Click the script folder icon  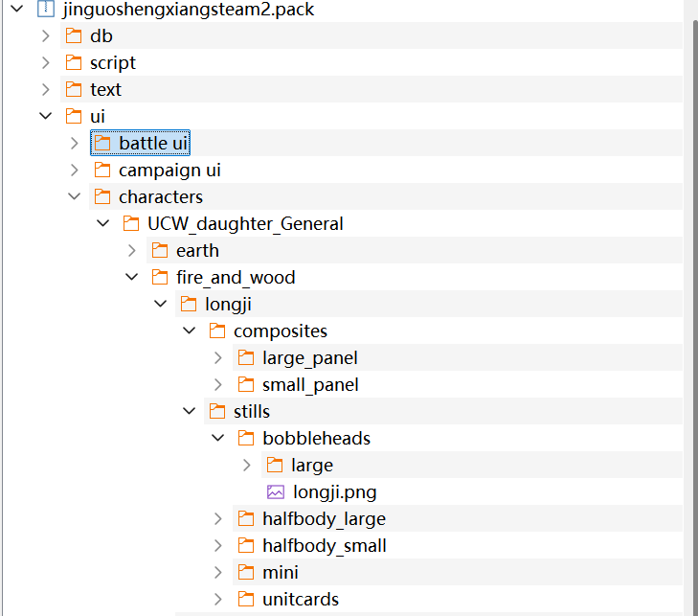point(74,63)
